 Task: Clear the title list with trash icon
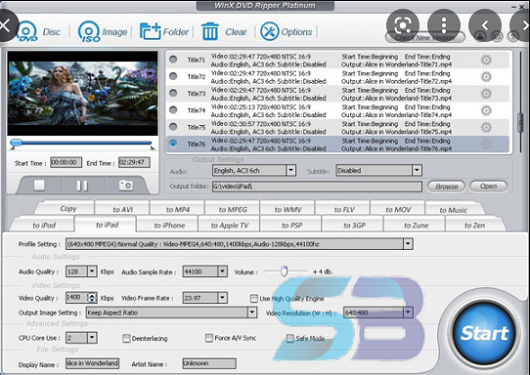click(x=224, y=32)
